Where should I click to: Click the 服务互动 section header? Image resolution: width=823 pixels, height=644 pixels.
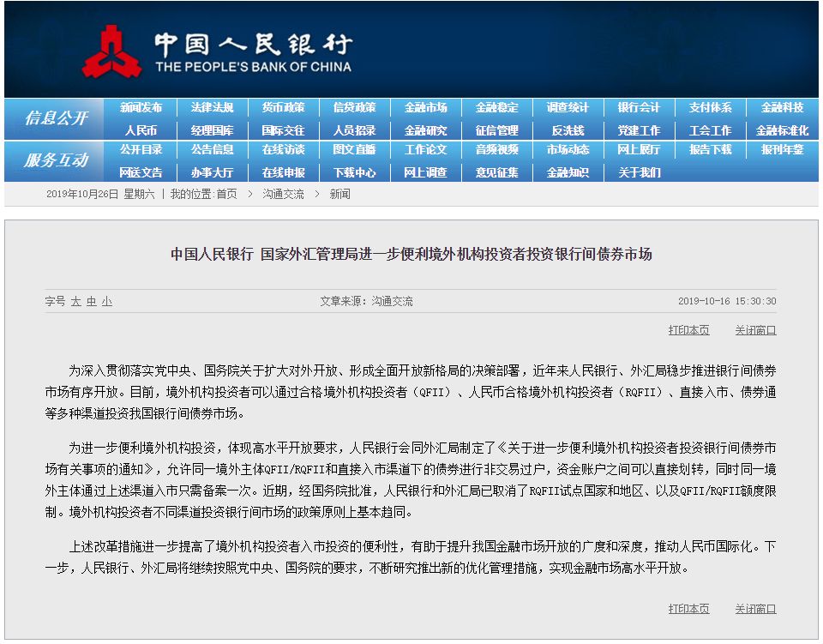point(57,160)
